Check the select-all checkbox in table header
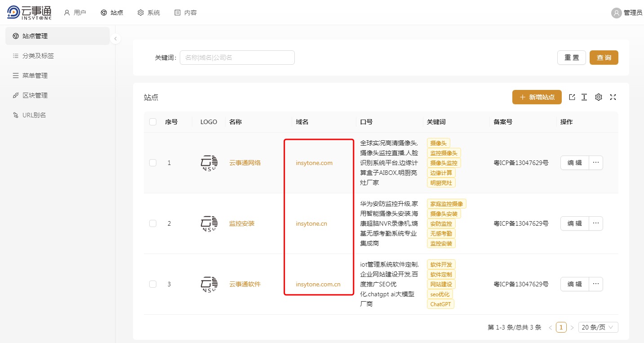 point(152,121)
